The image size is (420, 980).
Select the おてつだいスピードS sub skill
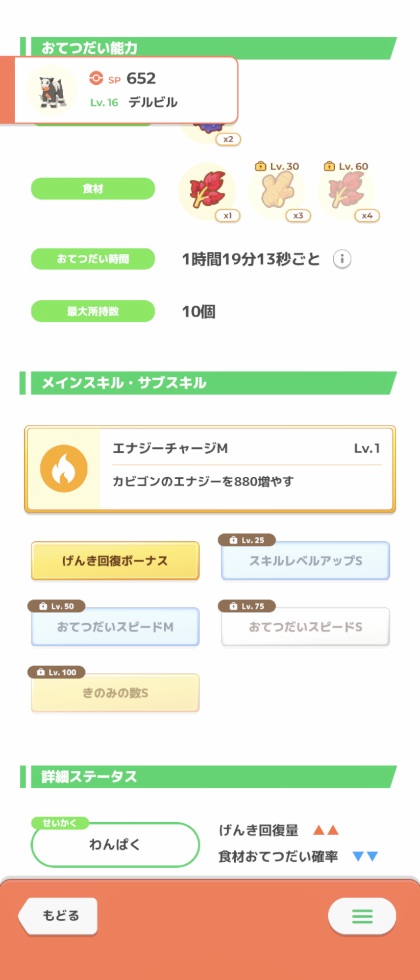305,627
